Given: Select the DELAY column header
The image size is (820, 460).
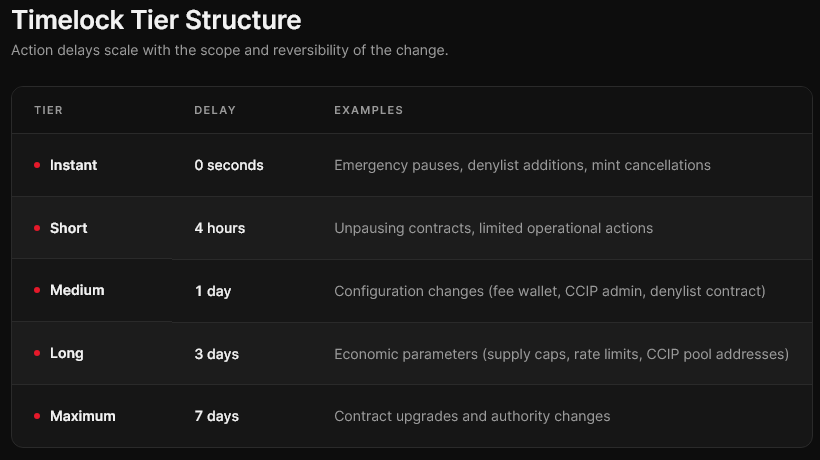Looking at the screenshot, I should tap(215, 110).
